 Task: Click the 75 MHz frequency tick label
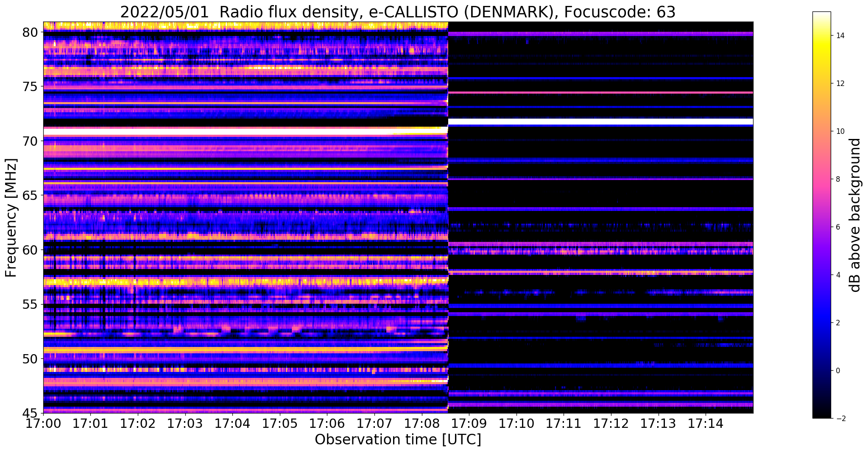click(31, 87)
